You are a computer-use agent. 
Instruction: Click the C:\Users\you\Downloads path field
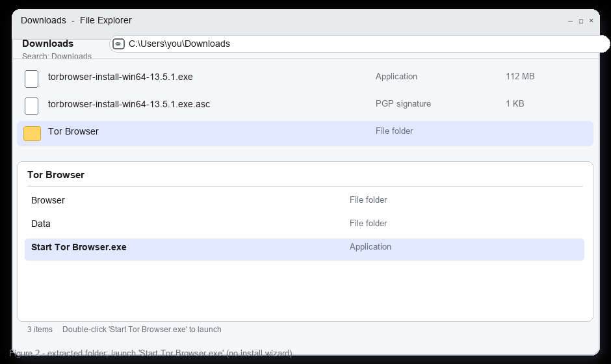point(359,44)
